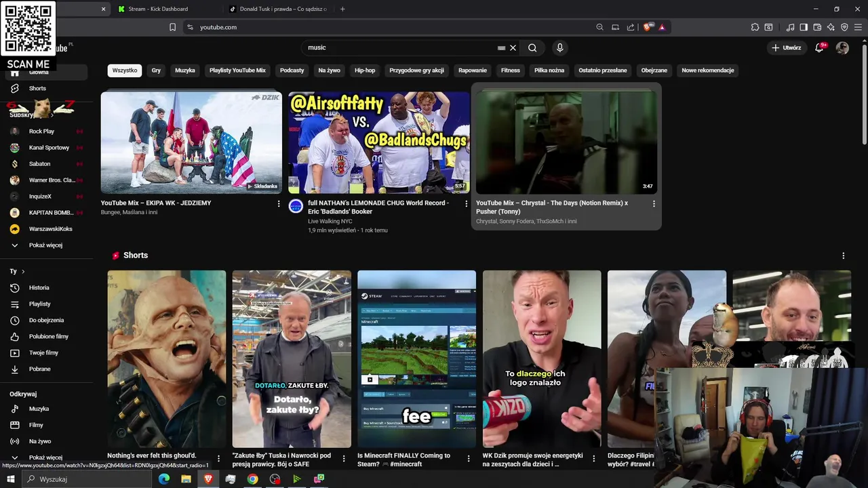
Task: Clear the YouTube search text
Action: 513,47
